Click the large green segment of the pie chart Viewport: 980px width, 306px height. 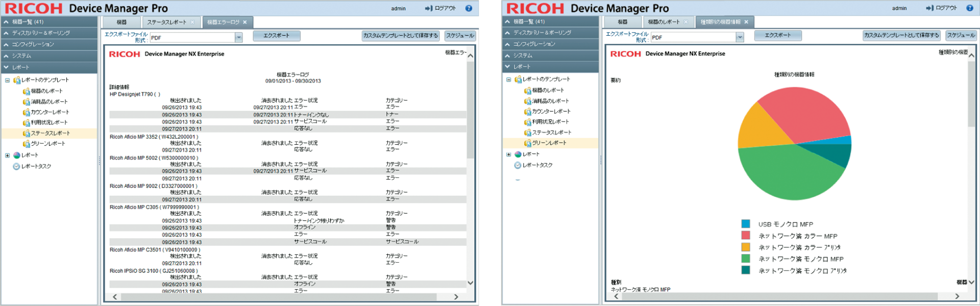781,173
